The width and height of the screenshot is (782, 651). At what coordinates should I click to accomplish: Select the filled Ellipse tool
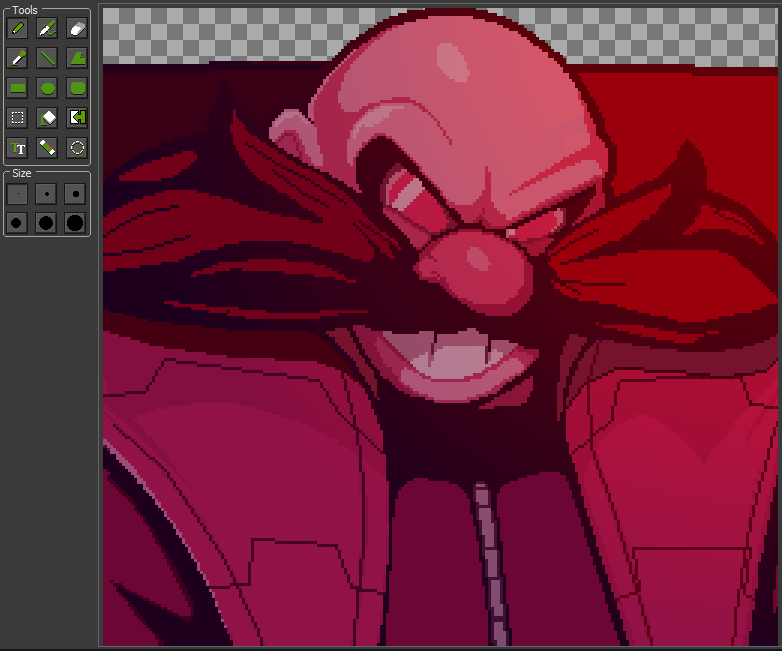(47, 88)
